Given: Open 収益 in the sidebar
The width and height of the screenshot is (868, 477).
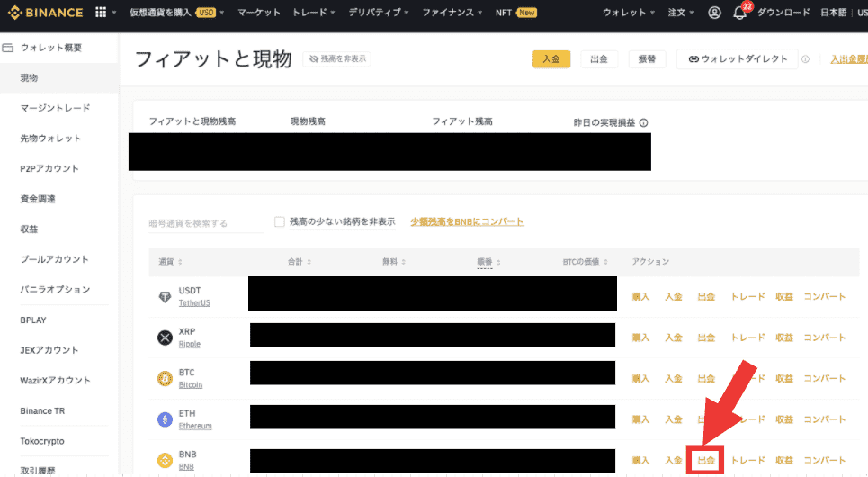Looking at the screenshot, I should click(29, 229).
